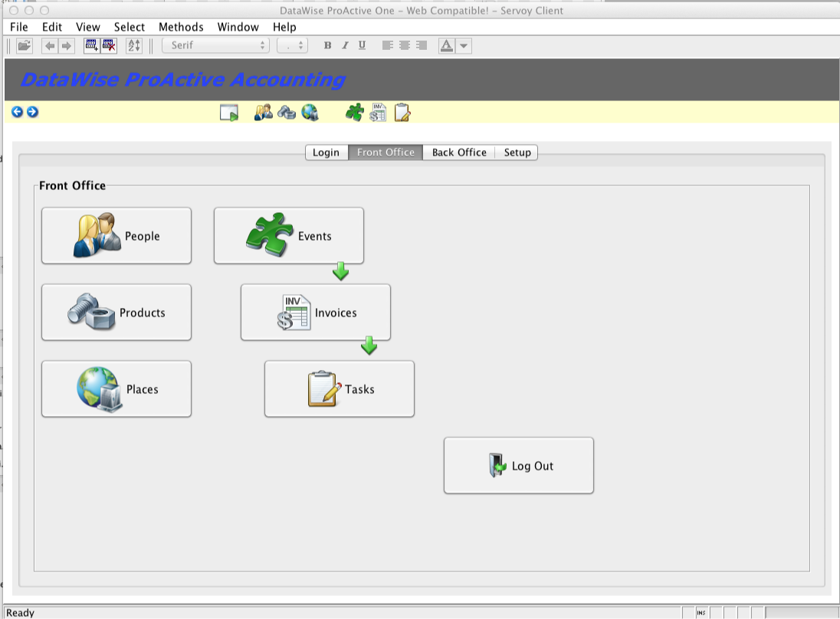Screen dimensions: 840x619
Task: Open the font size dropdown
Action: (x=292, y=45)
